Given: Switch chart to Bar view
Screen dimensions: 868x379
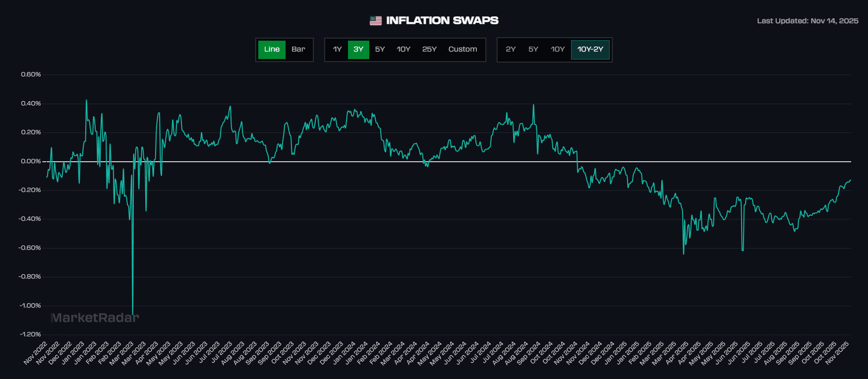Looking at the screenshot, I should [298, 50].
